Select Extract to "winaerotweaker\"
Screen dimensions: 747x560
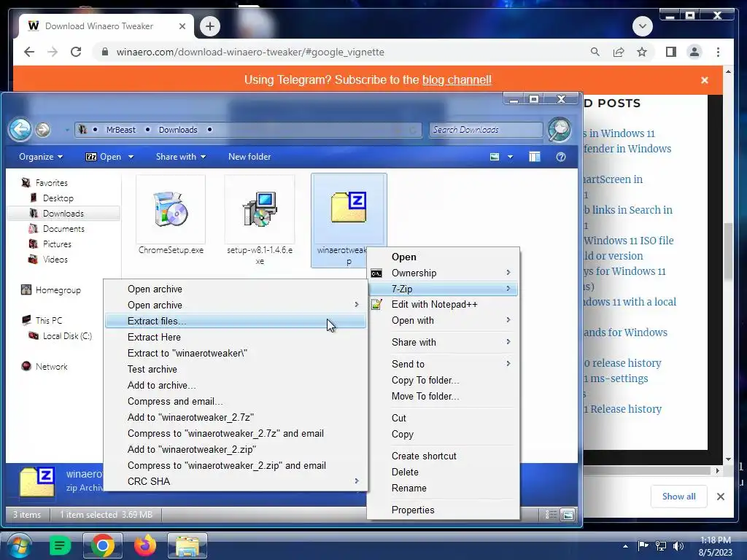[x=236, y=354]
